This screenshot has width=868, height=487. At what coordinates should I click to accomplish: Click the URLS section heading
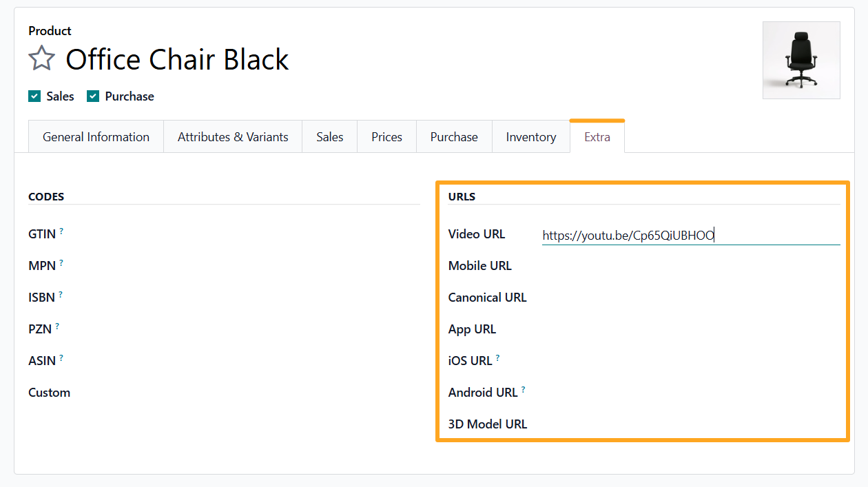click(462, 197)
